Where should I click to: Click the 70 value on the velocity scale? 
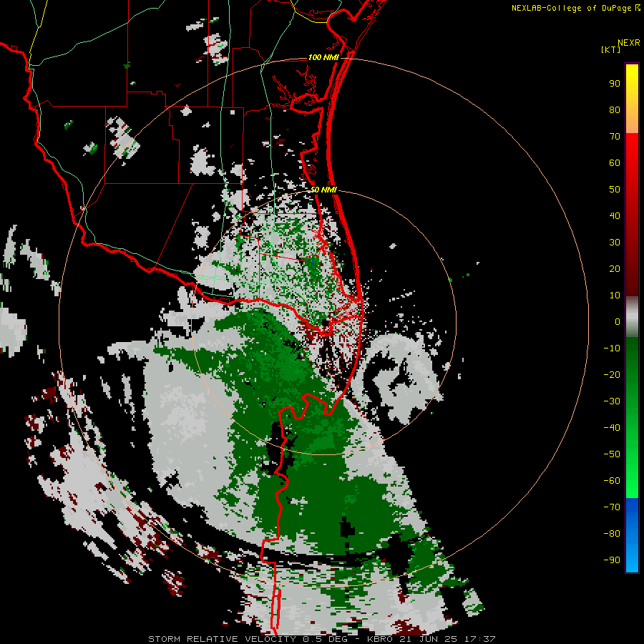(x=615, y=137)
